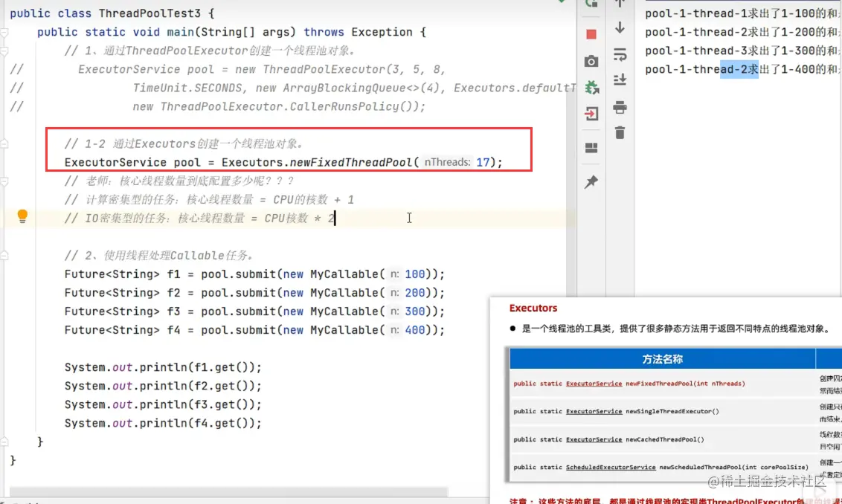Open ScheduledExecutorService link in table

pos(611,468)
